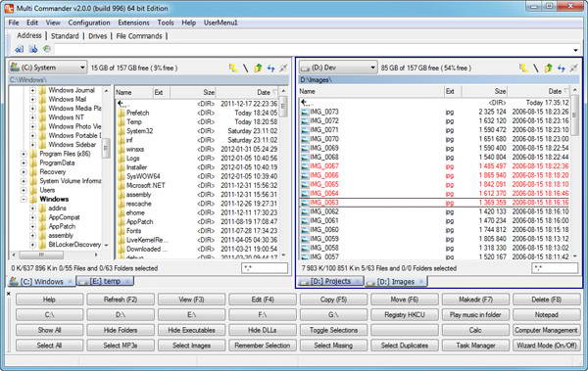Click the pin icon in C: System panel
This screenshot has height=371, width=588.
(x=283, y=68)
